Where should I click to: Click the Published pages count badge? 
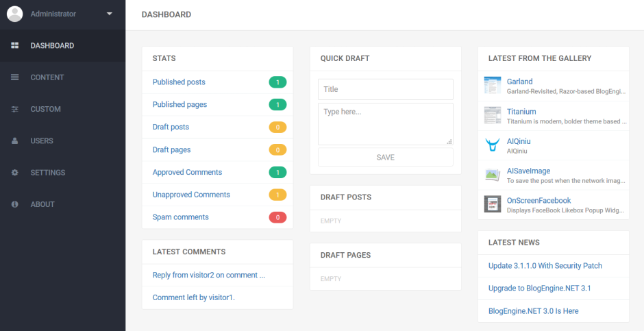coord(277,105)
